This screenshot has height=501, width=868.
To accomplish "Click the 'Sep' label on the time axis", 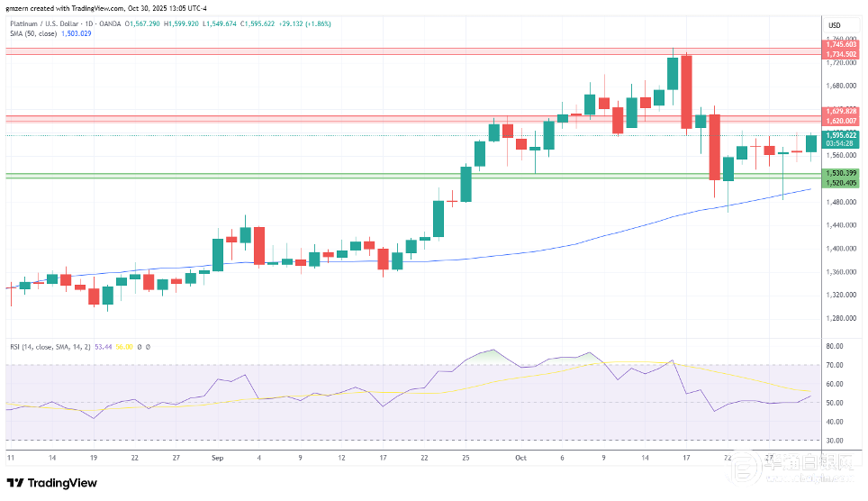I will [216, 458].
